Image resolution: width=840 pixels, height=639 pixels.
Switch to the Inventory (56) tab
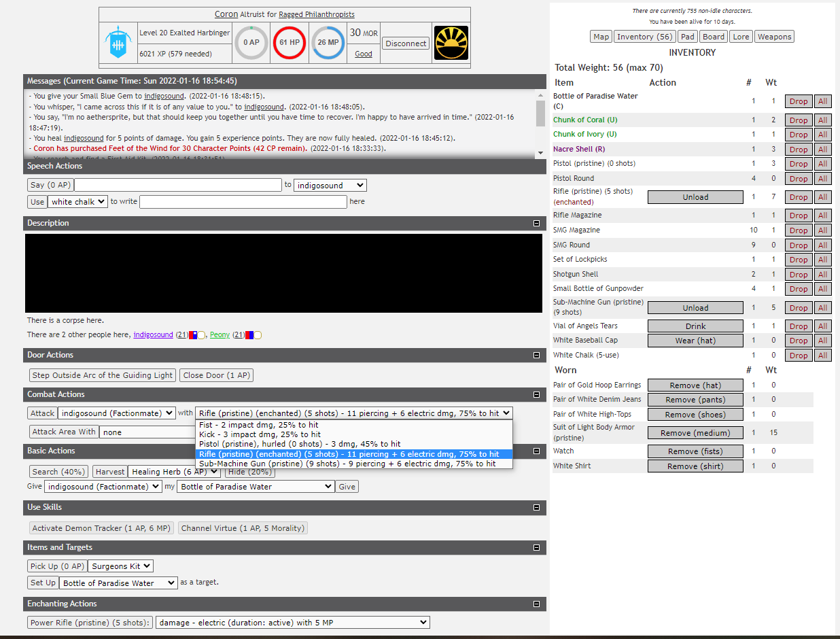pyautogui.click(x=645, y=37)
